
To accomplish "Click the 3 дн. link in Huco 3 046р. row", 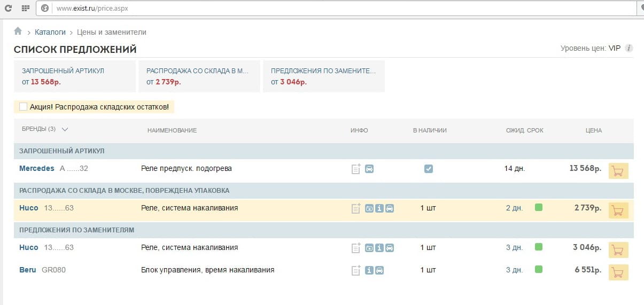I will [514, 247].
